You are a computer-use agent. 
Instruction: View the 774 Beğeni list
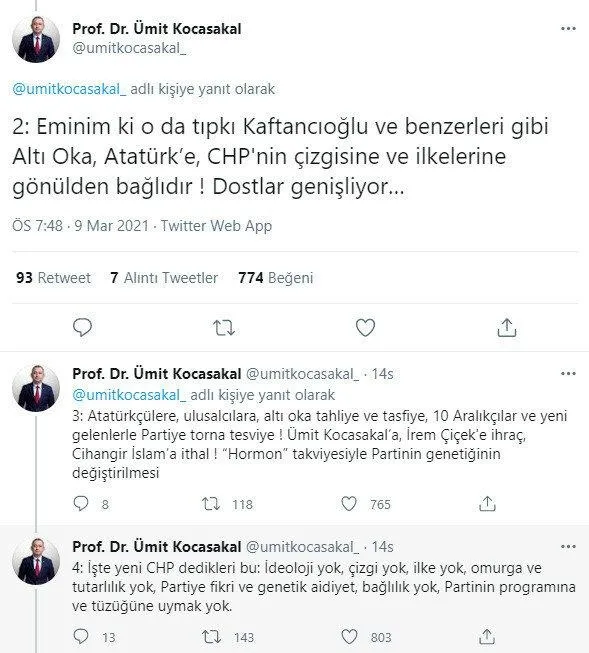(x=275, y=278)
